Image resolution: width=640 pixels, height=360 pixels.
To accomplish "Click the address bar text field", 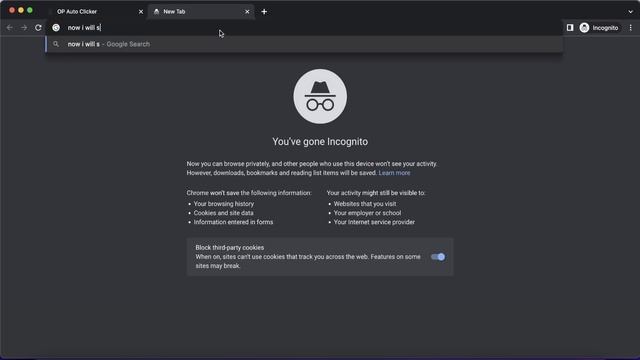I will pyautogui.click(x=304, y=28).
